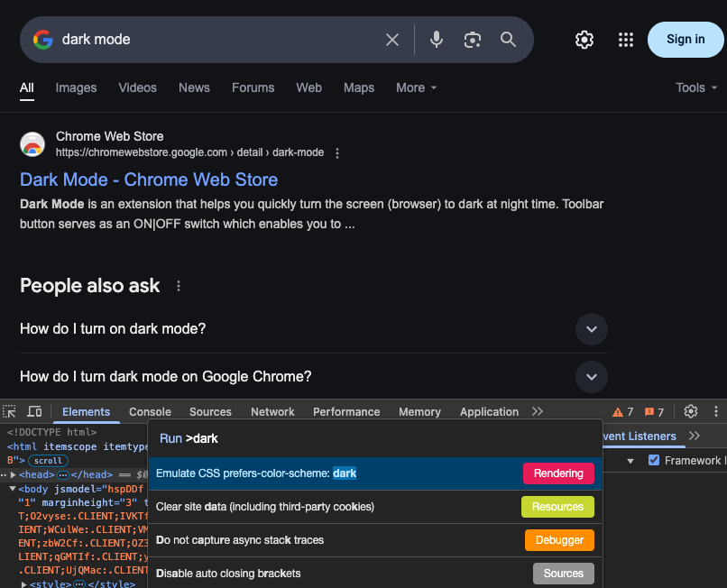Open the Network panel tab
Image resolution: width=727 pixels, height=588 pixels.
(x=272, y=412)
